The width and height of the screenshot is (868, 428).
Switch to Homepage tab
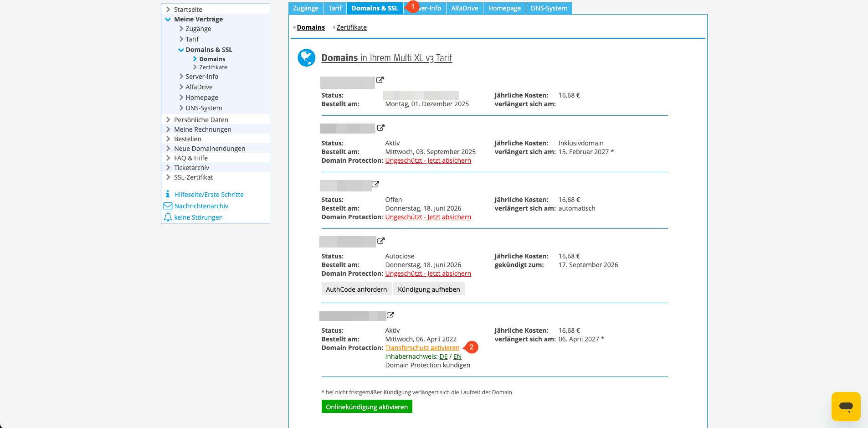[504, 8]
